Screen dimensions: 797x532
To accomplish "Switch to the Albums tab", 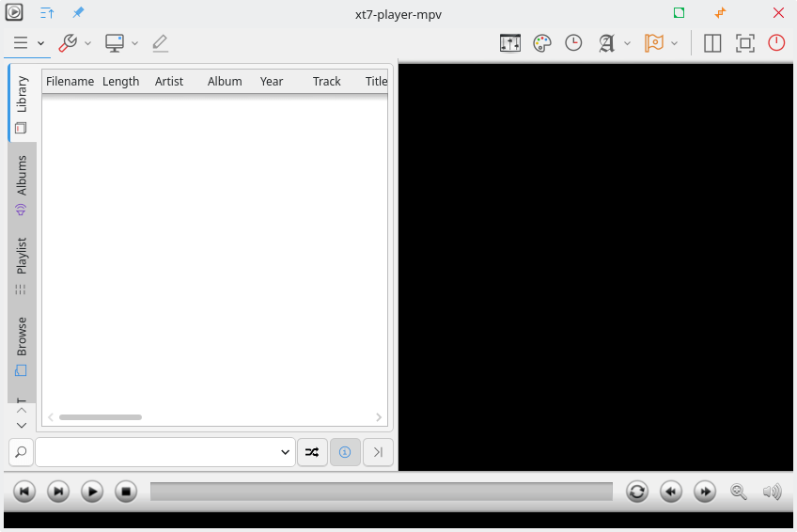I will click(x=22, y=185).
